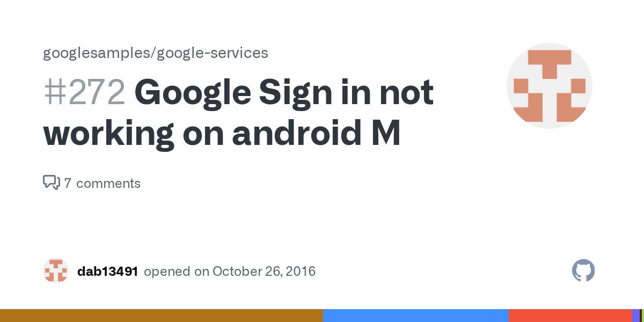Viewport: 644px width, 322px height.
Task: Open the google-services repository name
Action: coord(213,53)
